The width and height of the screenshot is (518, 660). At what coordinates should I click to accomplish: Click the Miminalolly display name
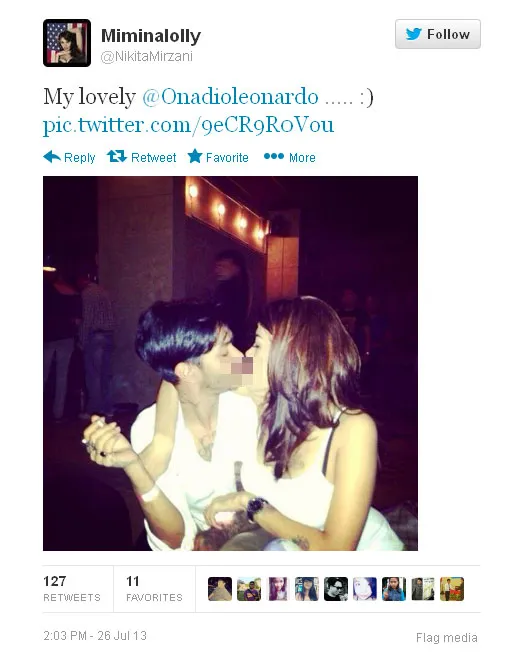coord(151,36)
